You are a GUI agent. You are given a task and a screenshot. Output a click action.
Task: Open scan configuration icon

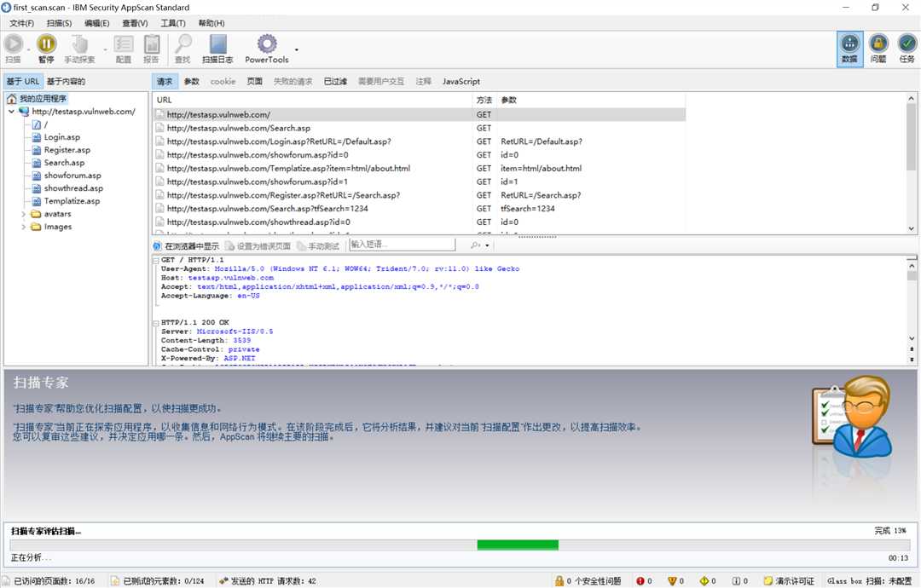124,44
